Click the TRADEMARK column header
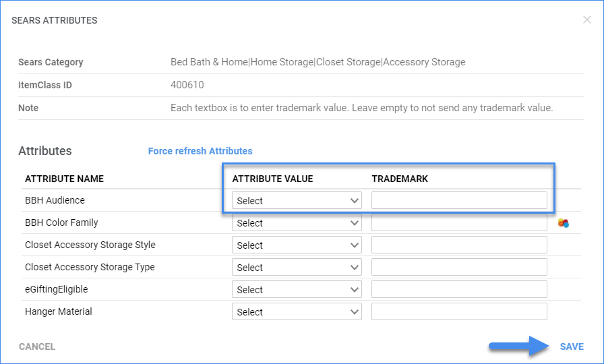Screen dimensions: 604x364 (400, 179)
